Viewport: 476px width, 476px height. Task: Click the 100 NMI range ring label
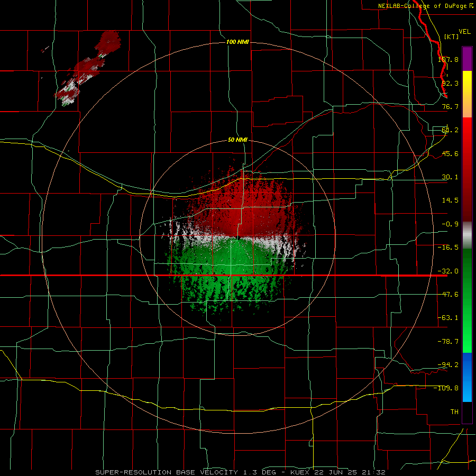click(x=237, y=42)
